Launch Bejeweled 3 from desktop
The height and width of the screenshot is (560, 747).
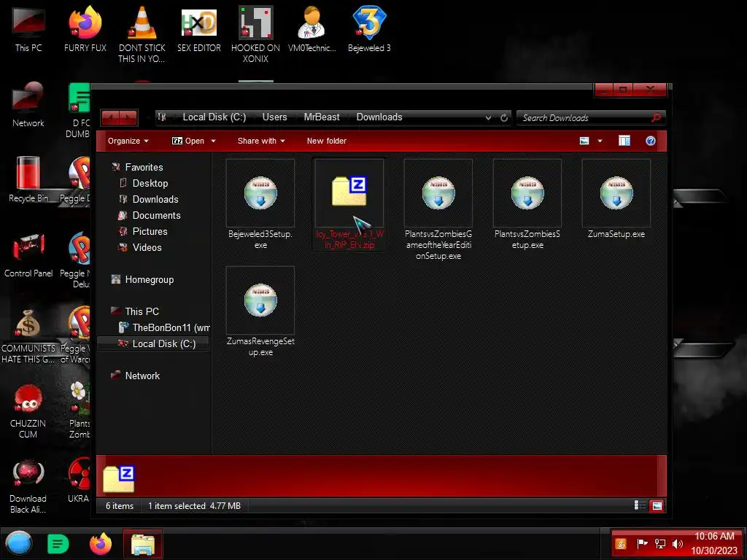[369, 30]
